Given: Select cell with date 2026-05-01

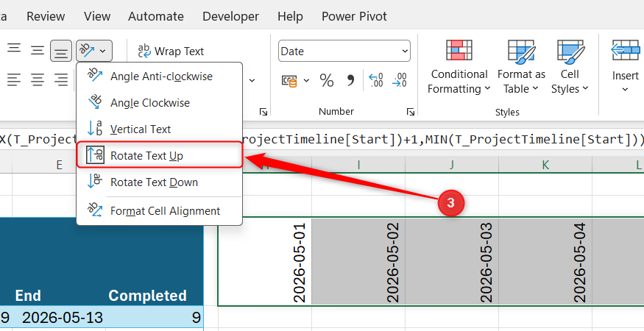Looking at the screenshot, I should (265, 261).
